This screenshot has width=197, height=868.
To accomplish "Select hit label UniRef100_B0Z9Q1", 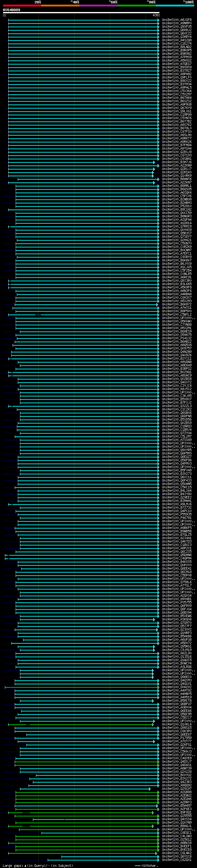I will (x=177, y=372).
